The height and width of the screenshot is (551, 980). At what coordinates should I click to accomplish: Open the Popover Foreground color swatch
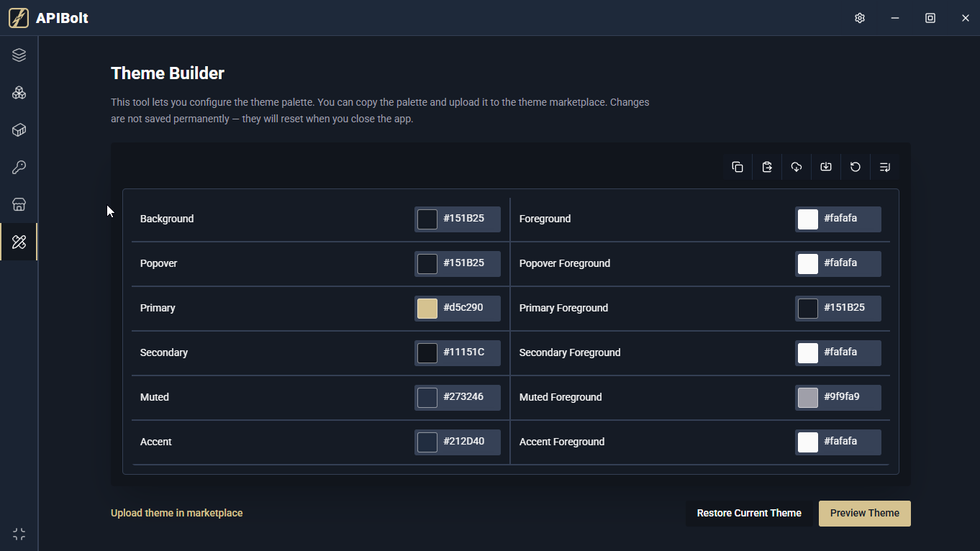[808, 264]
